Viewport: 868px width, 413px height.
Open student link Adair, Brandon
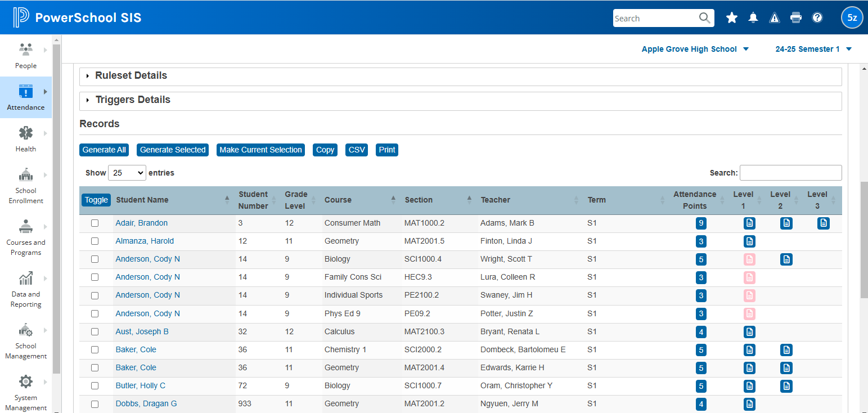pos(141,223)
